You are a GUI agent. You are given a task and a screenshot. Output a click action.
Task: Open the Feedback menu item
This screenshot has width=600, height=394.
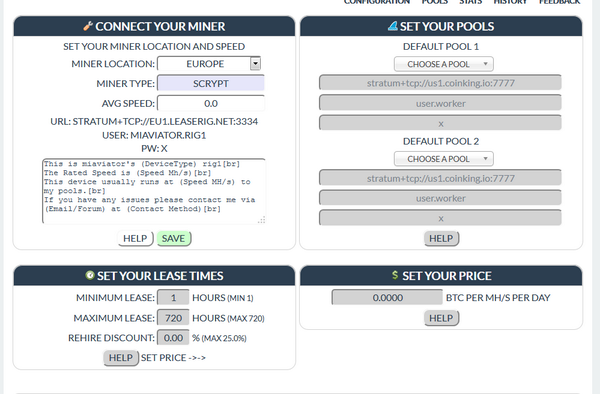tap(559, 2)
